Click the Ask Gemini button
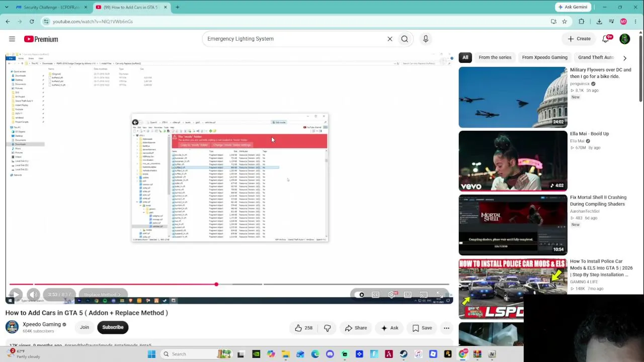 click(x=573, y=7)
